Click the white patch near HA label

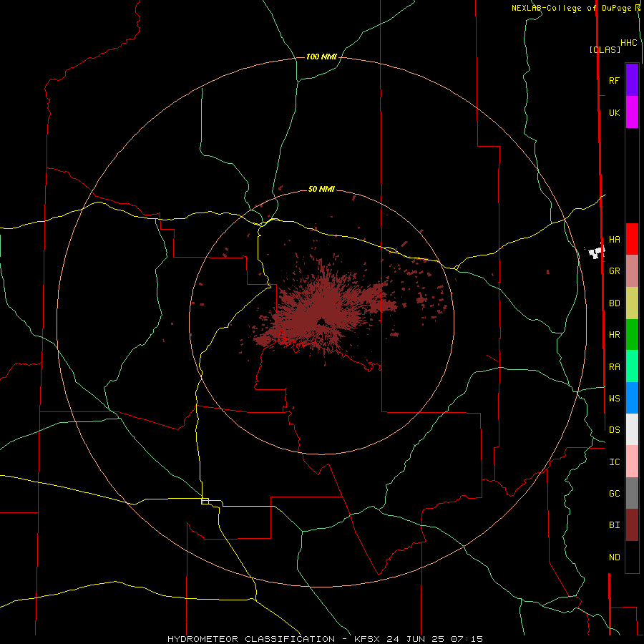596,252
